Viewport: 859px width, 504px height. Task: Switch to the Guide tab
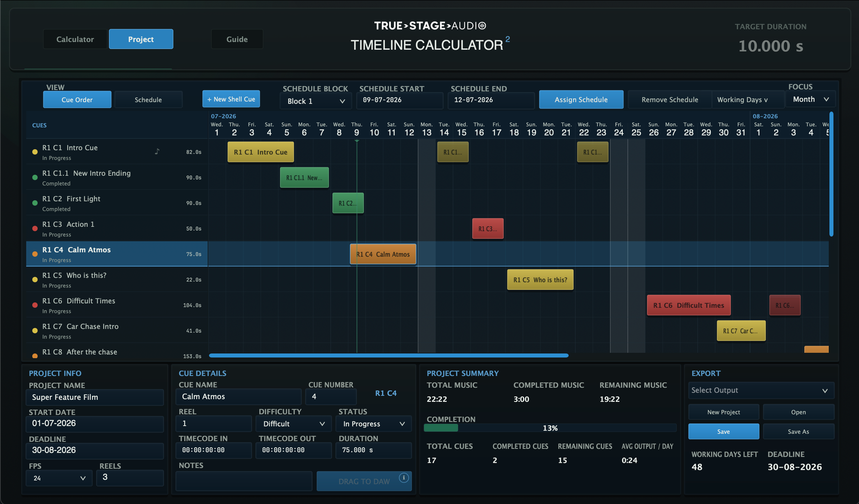click(x=237, y=39)
